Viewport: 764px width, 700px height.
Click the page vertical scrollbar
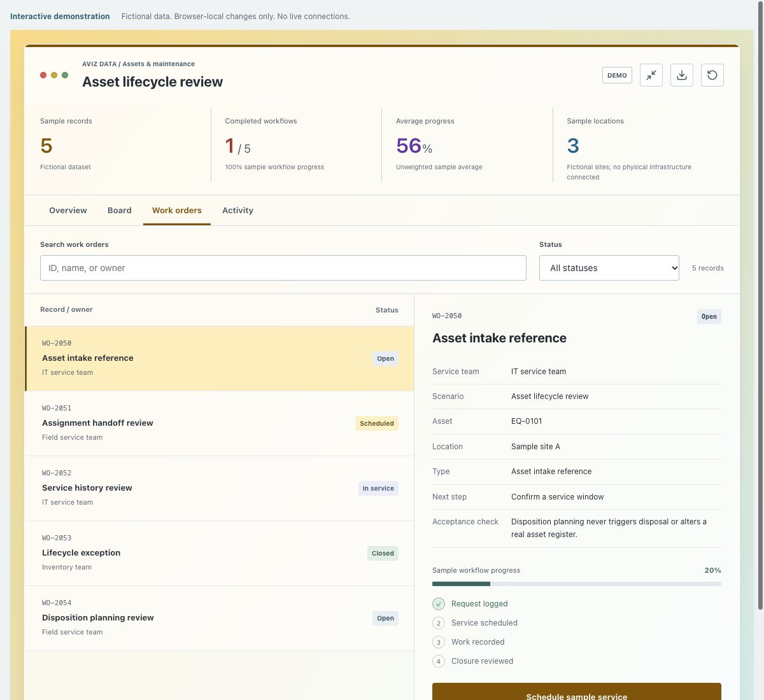coord(760,305)
